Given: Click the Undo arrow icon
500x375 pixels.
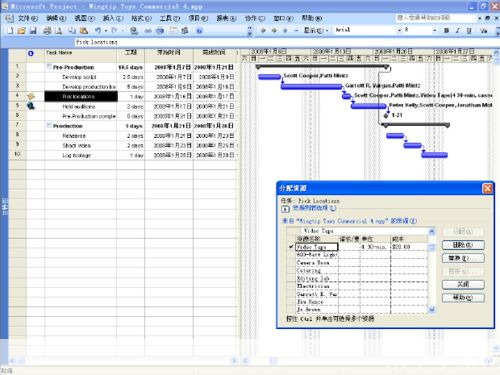Looking at the screenshot, I should click(x=98, y=31).
